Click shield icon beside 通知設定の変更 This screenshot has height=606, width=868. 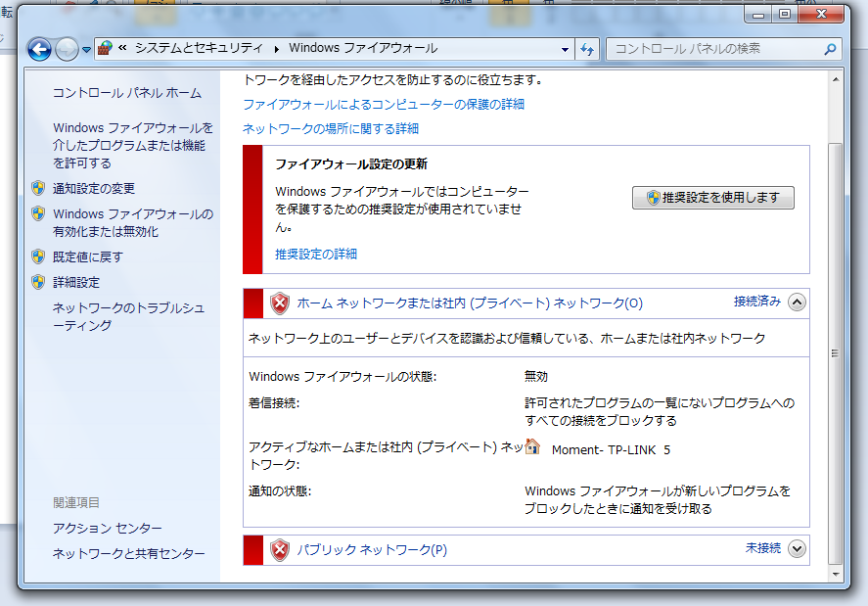(38, 188)
